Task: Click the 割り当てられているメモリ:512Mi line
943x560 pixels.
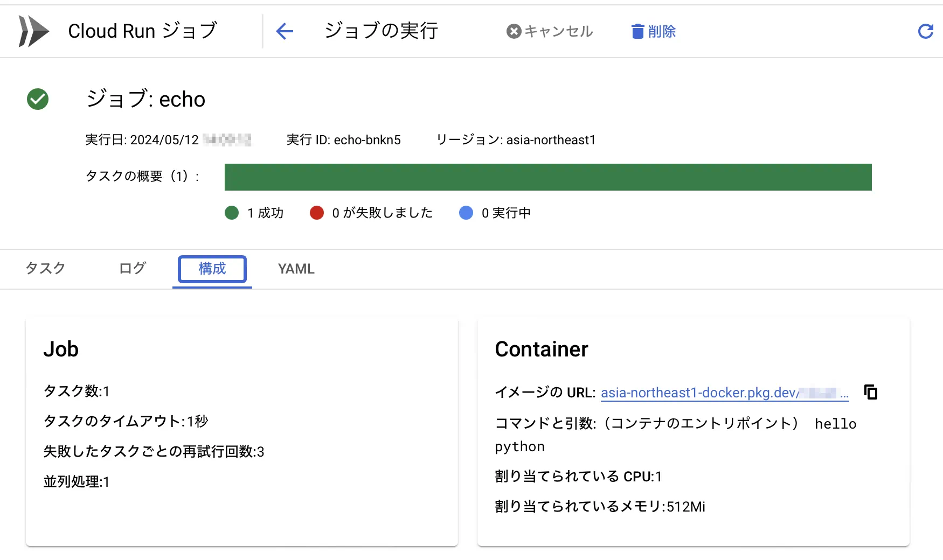Action: point(600,507)
